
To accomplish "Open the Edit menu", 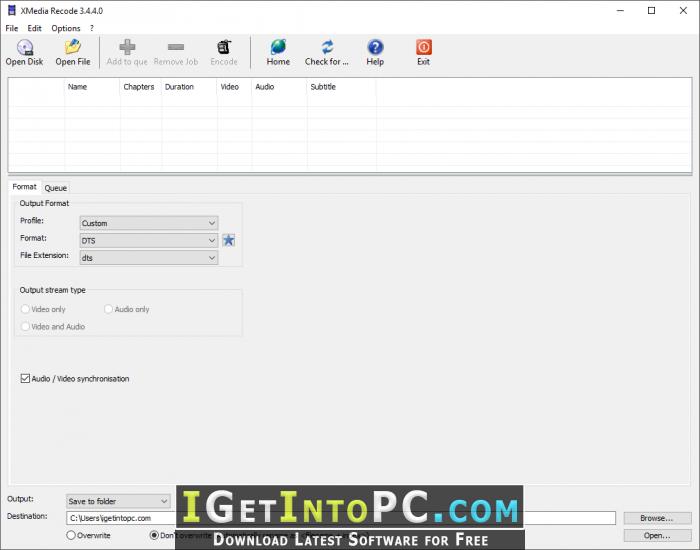I will click(x=34, y=28).
